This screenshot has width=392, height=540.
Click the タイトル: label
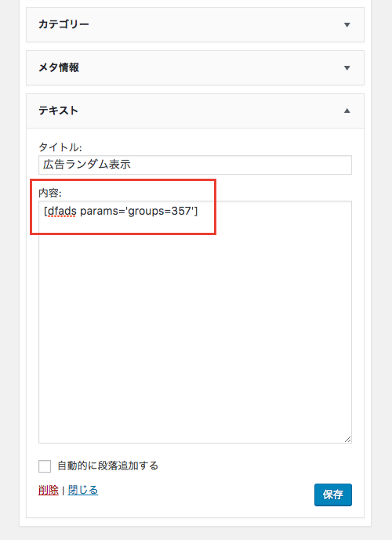click(x=60, y=147)
